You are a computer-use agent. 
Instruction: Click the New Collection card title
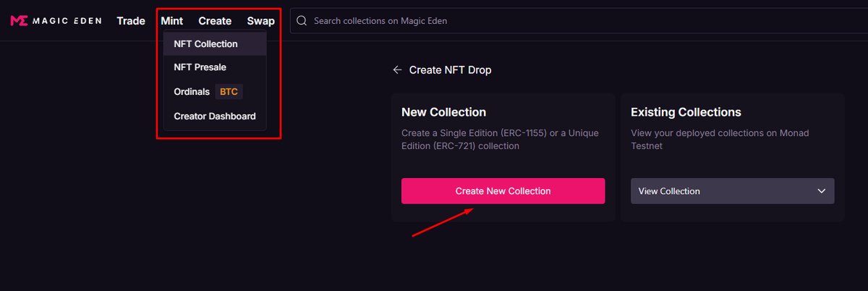click(444, 112)
